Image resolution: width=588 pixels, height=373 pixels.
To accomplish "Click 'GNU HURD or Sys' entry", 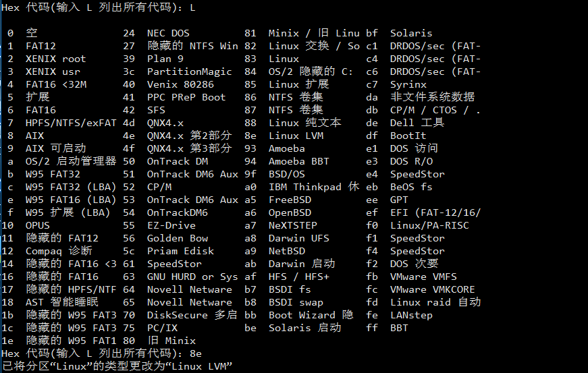I will [192, 277].
